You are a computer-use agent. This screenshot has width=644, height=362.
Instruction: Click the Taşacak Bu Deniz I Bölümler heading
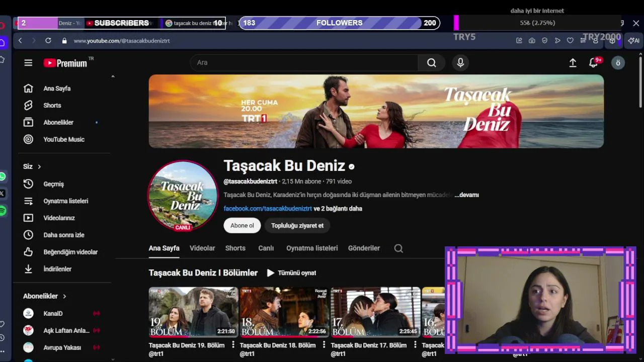203,273
